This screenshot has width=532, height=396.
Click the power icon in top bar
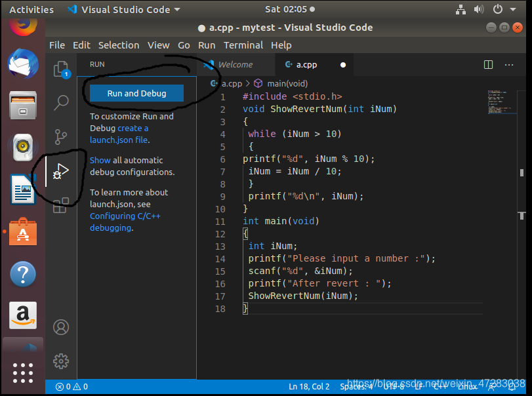(x=497, y=9)
